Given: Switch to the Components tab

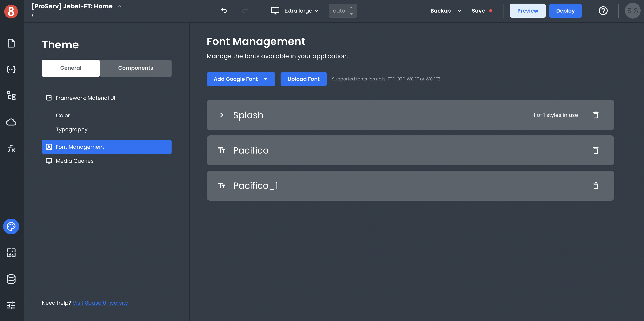Looking at the screenshot, I should 135,68.
